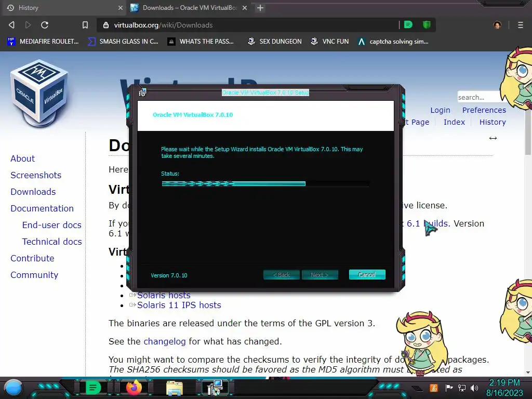Open the Index link
Viewport: 532px width, 399px height.
[x=454, y=122]
